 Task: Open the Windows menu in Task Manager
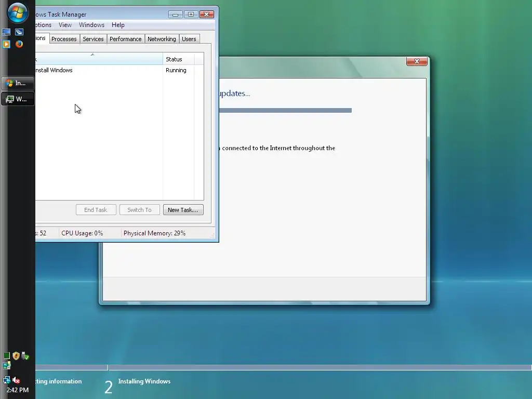pyautogui.click(x=91, y=25)
